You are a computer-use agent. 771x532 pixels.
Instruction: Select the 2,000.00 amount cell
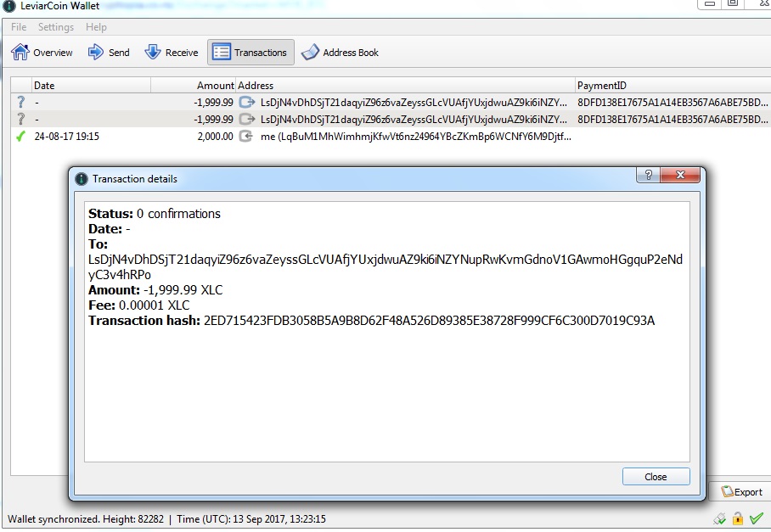(215, 137)
